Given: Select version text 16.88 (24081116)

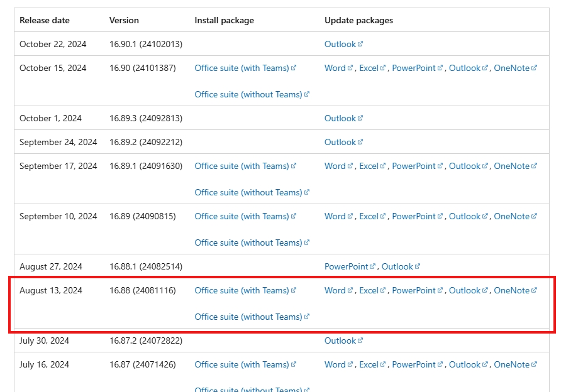Looking at the screenshot, I should 143,290.
